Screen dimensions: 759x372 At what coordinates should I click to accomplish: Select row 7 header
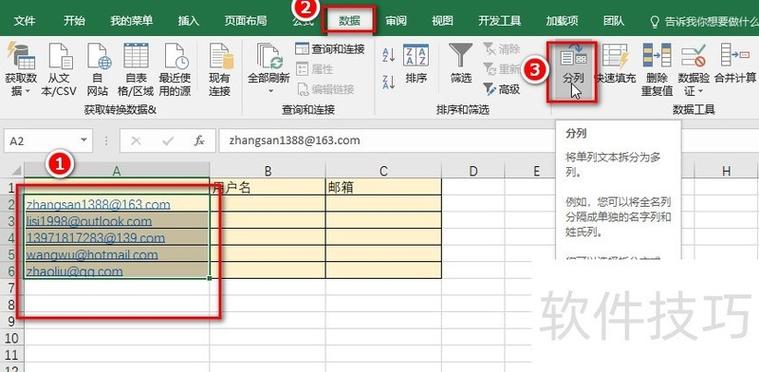point(12,287)
